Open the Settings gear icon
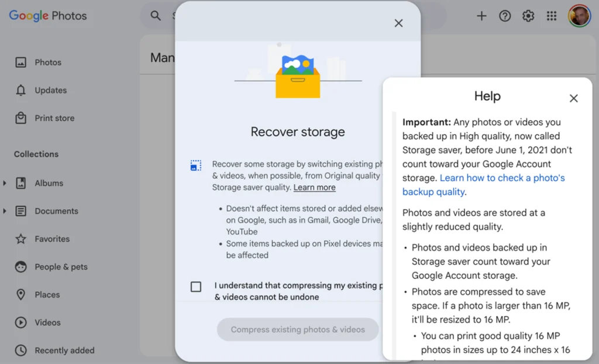Image resolution: width=599 pixels, height=364 pixels. 528,16
